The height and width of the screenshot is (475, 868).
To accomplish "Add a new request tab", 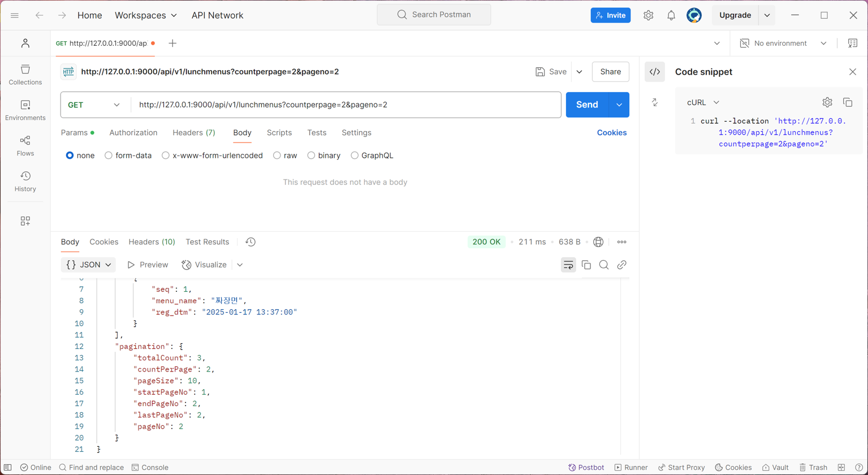I will (x=172, y=44).
